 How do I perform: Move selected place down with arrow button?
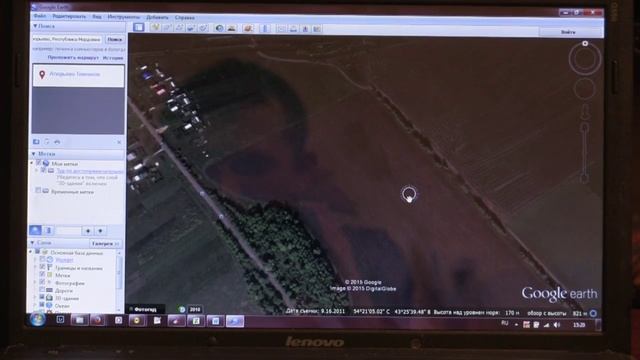pyautogui.click(x=100, y=231)
